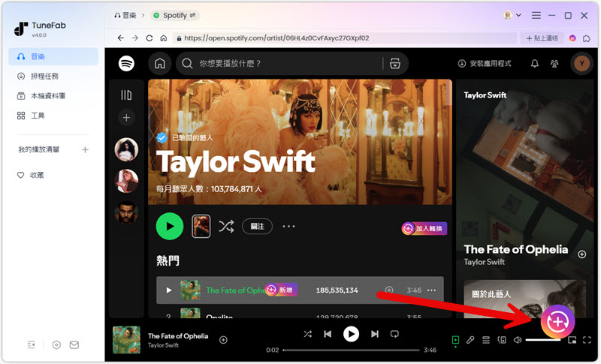The width and height of the screenshot is (601, 364).
Task: Toggle the now playing view icon
Action: point(455,340)
